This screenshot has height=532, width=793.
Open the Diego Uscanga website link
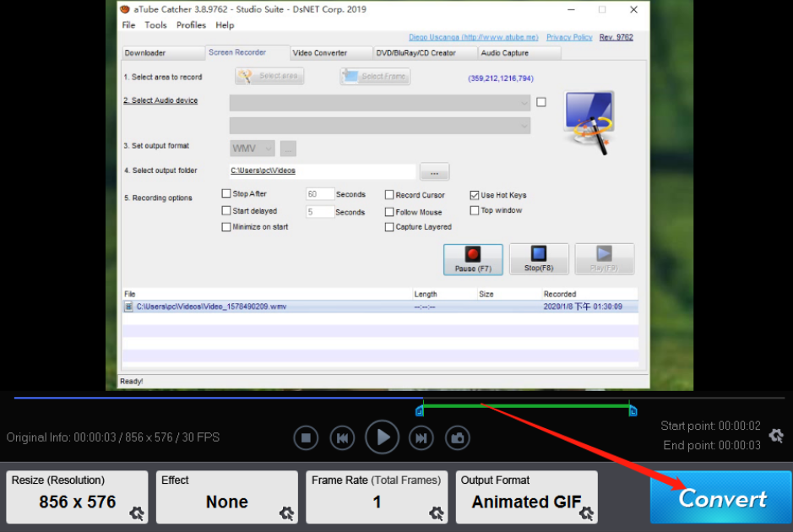474,37
